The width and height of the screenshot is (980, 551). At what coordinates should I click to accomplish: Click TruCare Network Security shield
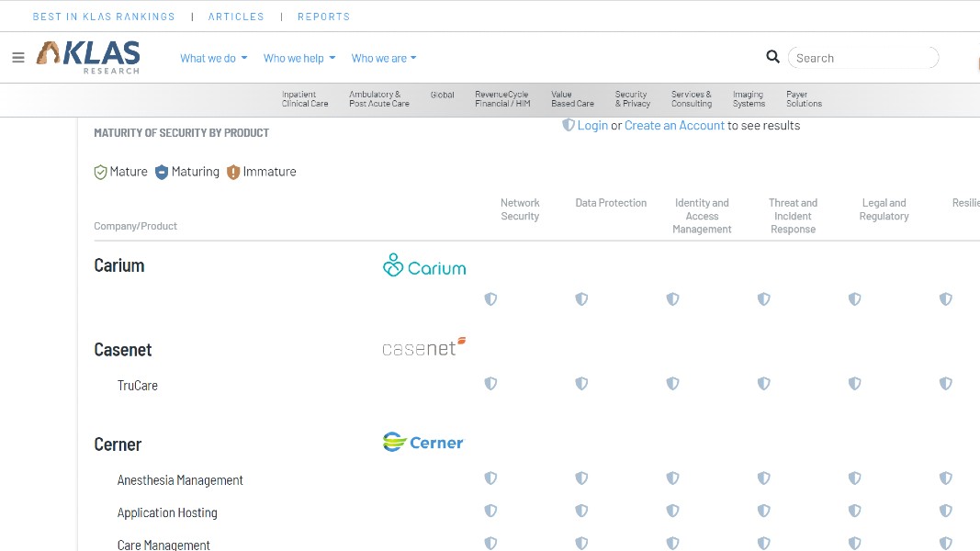(490, 384)
